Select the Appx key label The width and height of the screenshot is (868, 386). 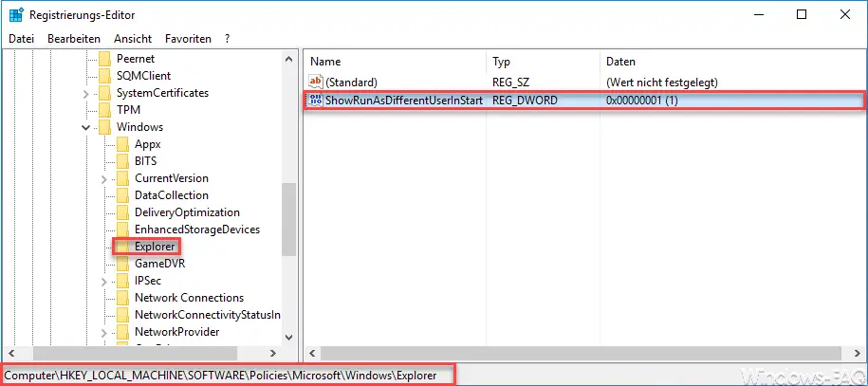[x=148, y=144]
